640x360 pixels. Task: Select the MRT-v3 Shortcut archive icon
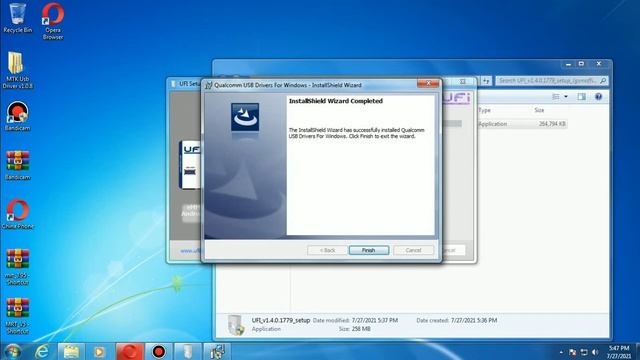point(17,316)
